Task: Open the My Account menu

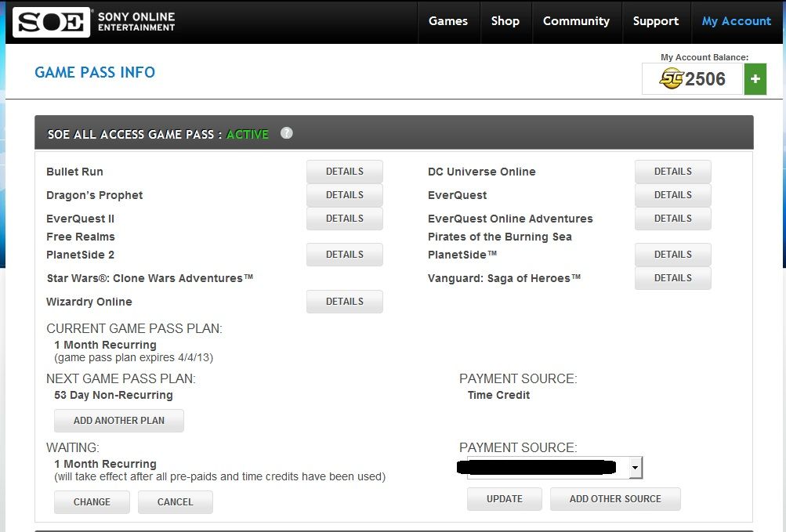Action: [x=737, y=21]
